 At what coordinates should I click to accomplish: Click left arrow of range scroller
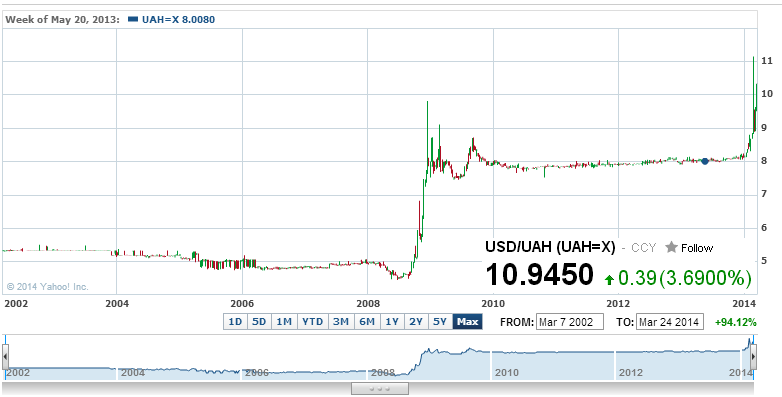tap(5, 357)
